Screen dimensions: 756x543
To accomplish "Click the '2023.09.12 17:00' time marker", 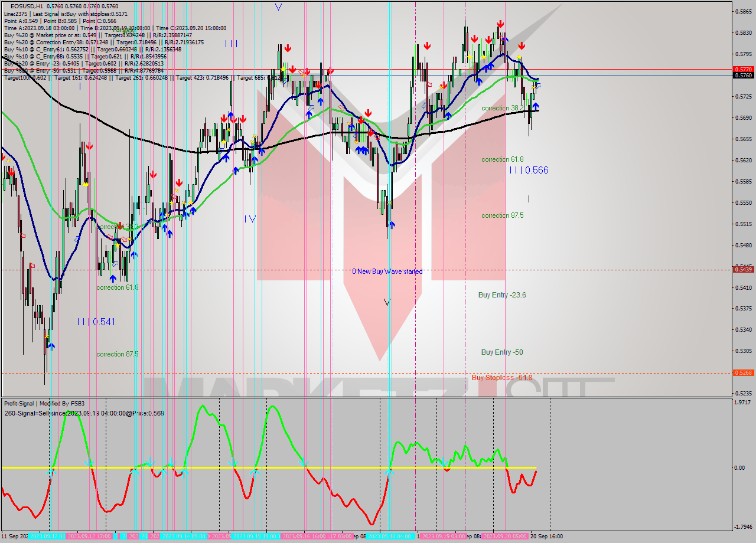I will (89, 537).
